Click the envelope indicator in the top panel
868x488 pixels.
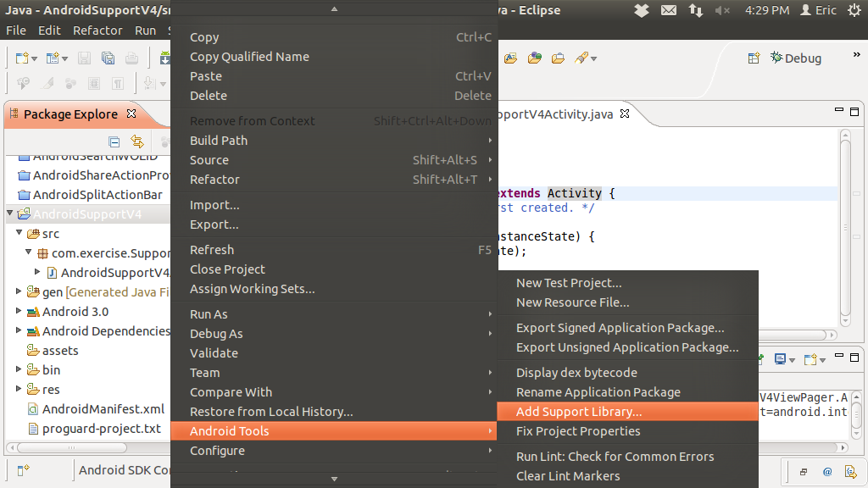670,10
